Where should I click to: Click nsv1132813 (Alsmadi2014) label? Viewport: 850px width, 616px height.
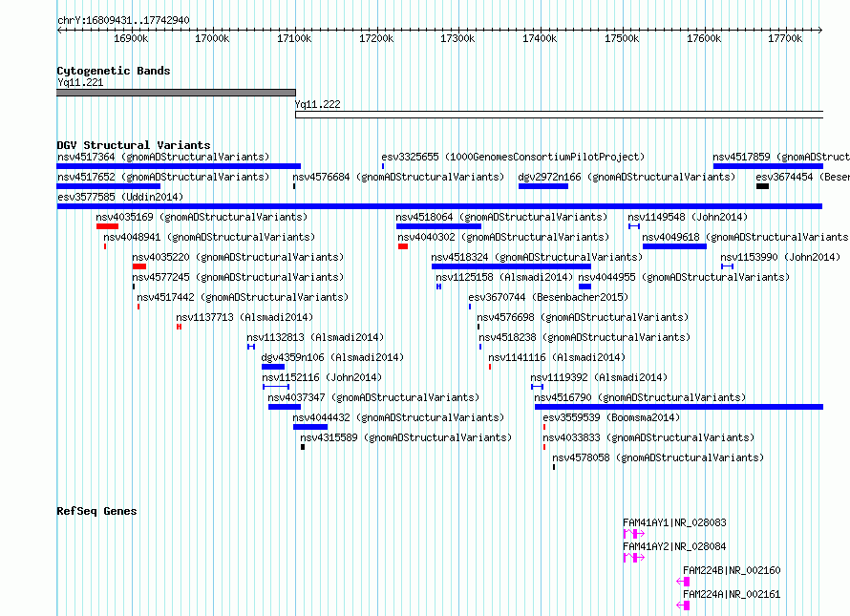click(315, 337)
